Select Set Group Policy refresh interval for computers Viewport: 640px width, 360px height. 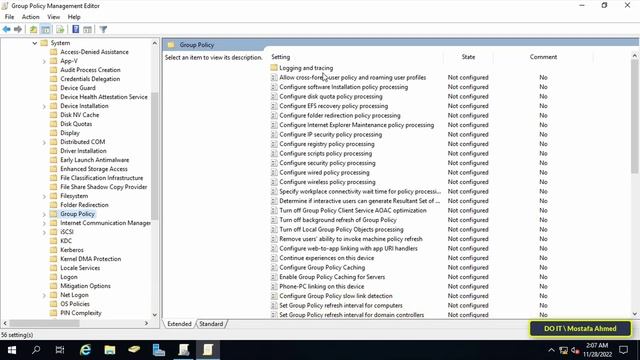pos(340,305)
